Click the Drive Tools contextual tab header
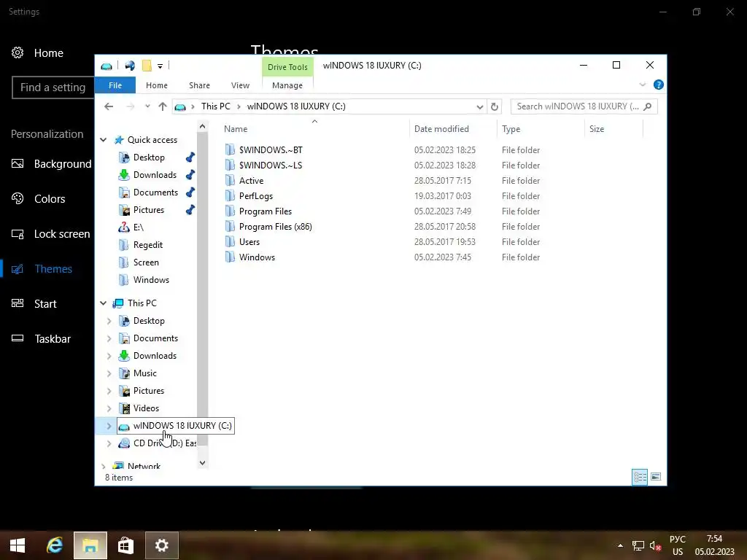Viewport: 747px width, 560px height. click(x=287, y=67)
